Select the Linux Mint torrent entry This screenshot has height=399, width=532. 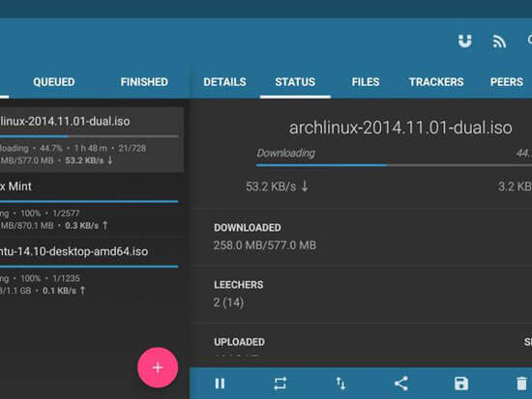click(92, 205)
